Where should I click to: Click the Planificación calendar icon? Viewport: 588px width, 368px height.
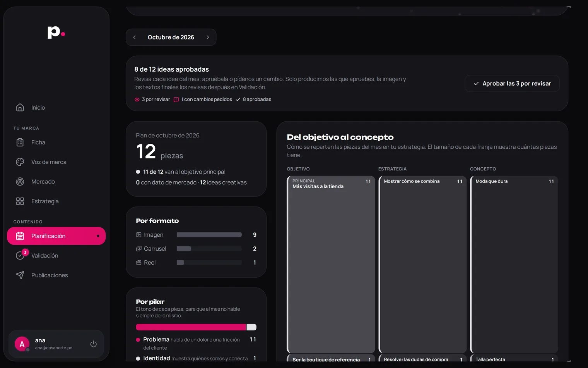coord(20,236)
